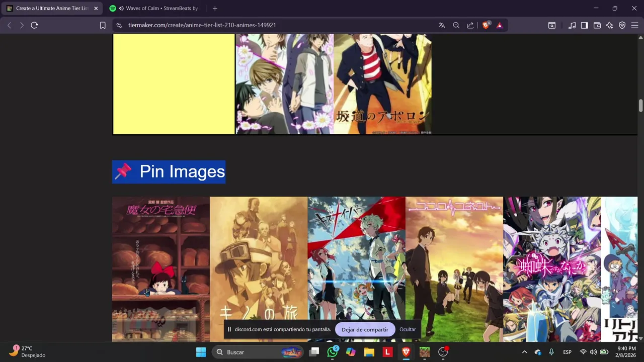Open the site settings icon in address bar
Screen dimensions: 644x362
tap(119, 25)
